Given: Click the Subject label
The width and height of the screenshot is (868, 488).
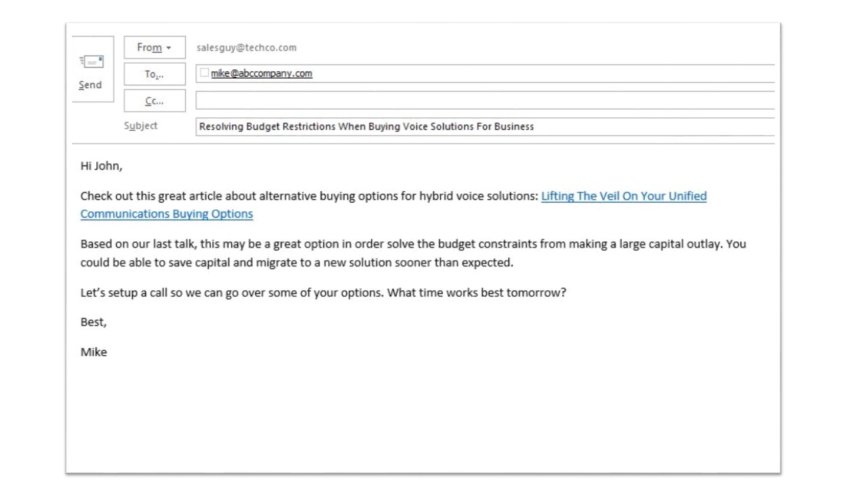Looking at the screenshot, I should [140, 126].
